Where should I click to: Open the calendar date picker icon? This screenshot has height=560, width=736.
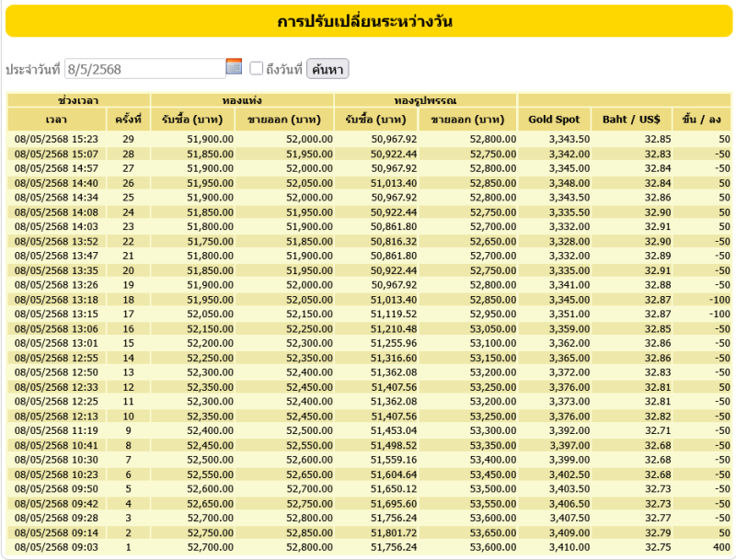(234, 66)
